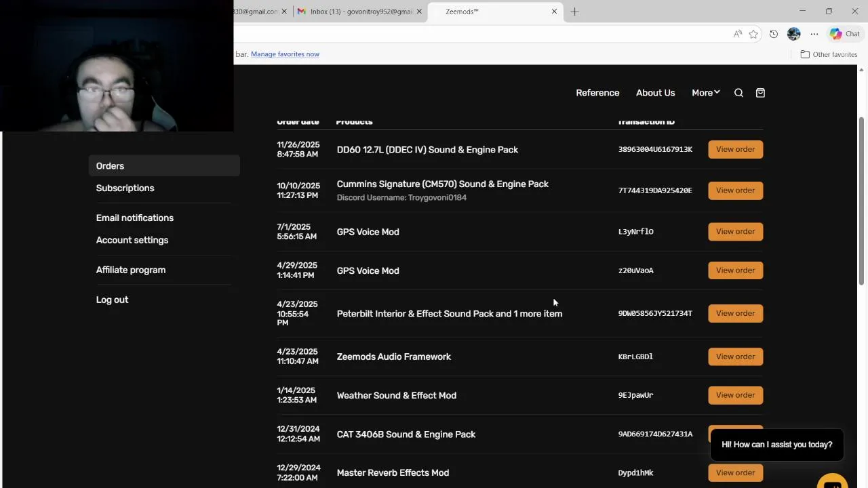Click transaction ID KBrLGBDl
The image size is (868, 488).
(635, 357)
